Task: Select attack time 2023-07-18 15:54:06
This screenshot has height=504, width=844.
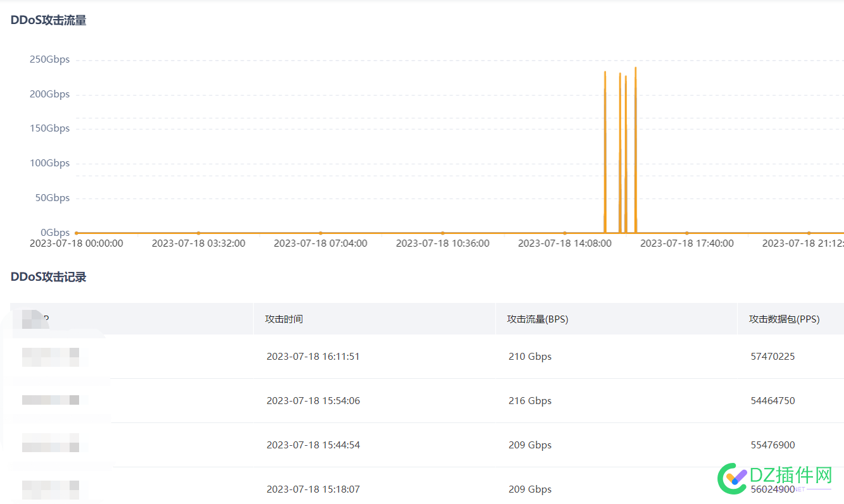Action: (x=313, y=401)
